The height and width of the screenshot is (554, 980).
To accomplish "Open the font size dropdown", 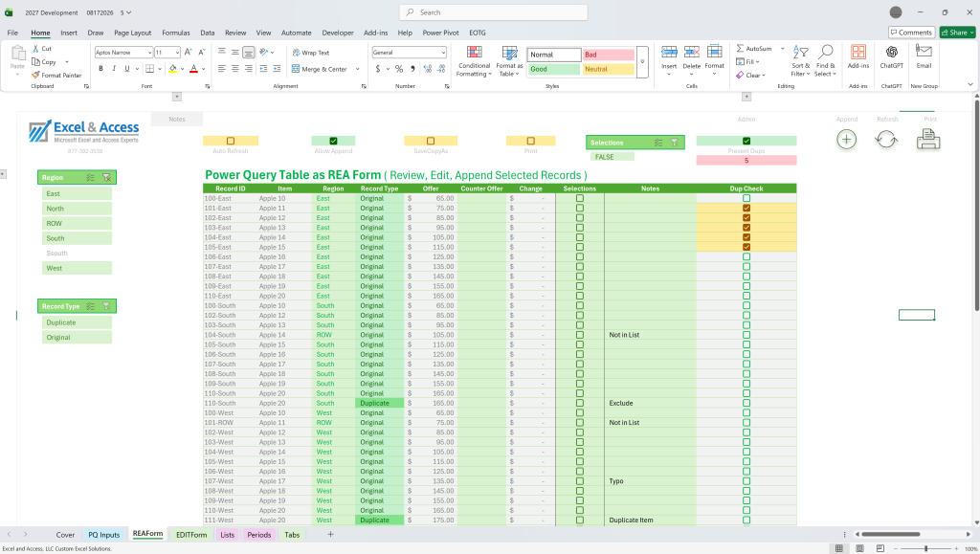I will (x=177, y=53).
